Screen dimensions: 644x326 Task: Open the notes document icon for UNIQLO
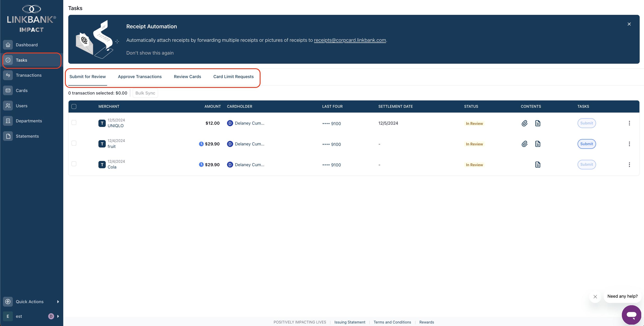[x=538, y=123]
